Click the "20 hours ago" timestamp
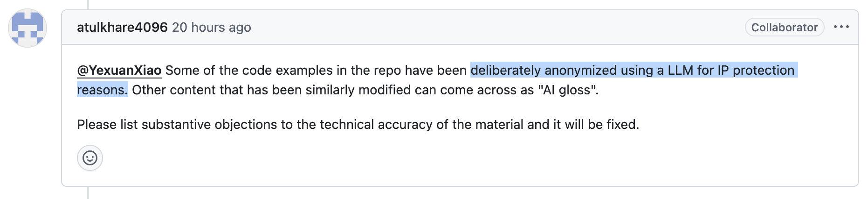 [211, 27]
